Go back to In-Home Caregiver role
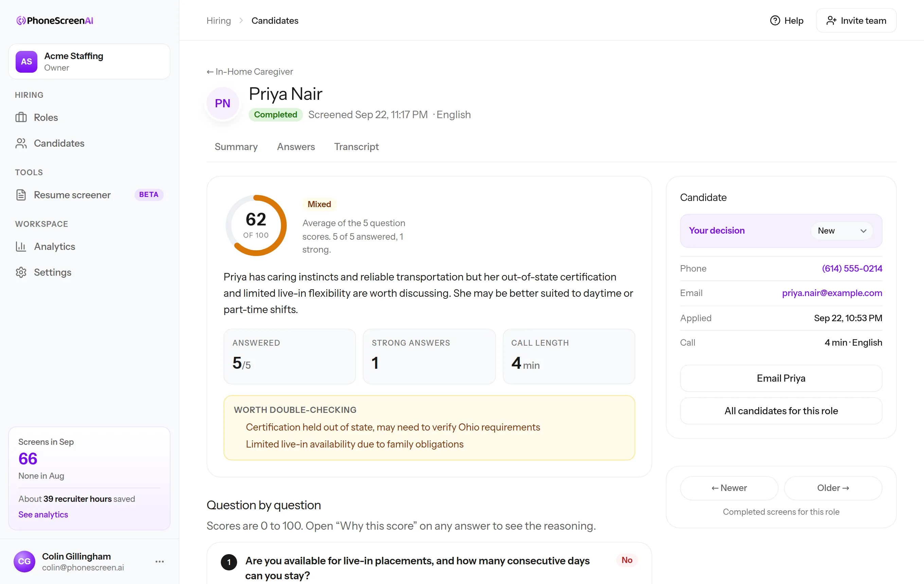This screenshot has height=584, width=924. (250, 71)
